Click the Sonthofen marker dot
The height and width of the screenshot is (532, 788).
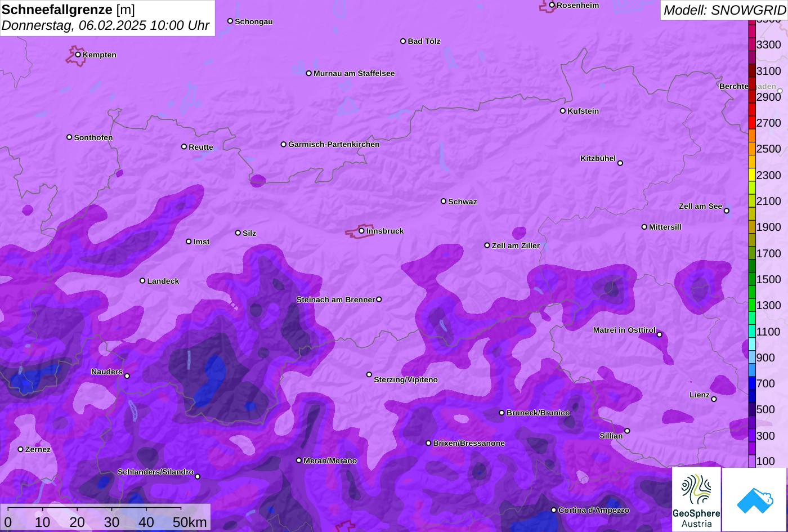[69, 137]
